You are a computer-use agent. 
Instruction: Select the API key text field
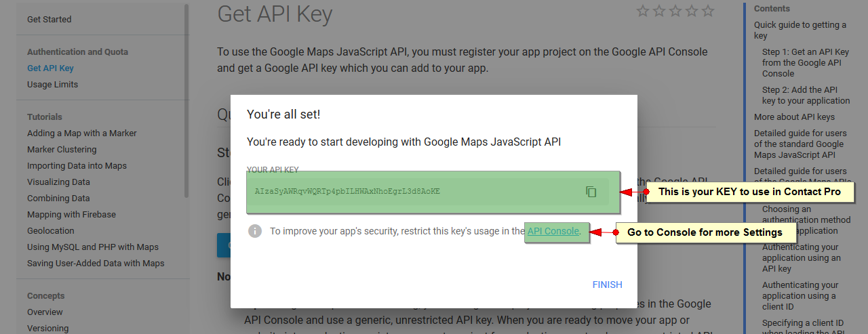(x=433, y=192)
